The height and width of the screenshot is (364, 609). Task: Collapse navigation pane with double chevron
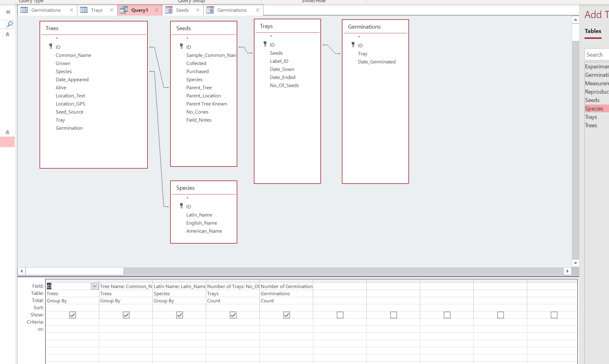8,12
